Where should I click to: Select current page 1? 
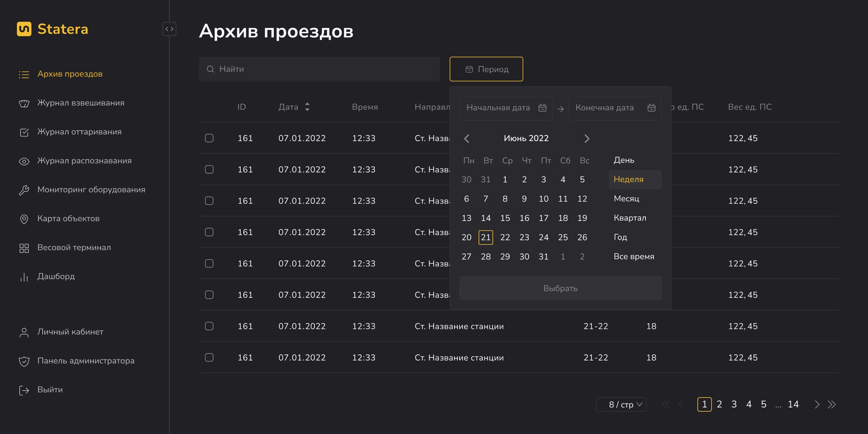pyautogui.click(x=704, y=404)
